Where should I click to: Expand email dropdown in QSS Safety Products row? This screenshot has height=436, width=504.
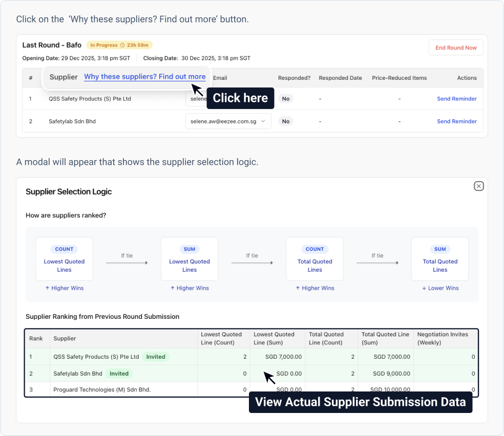coord(196,99)
